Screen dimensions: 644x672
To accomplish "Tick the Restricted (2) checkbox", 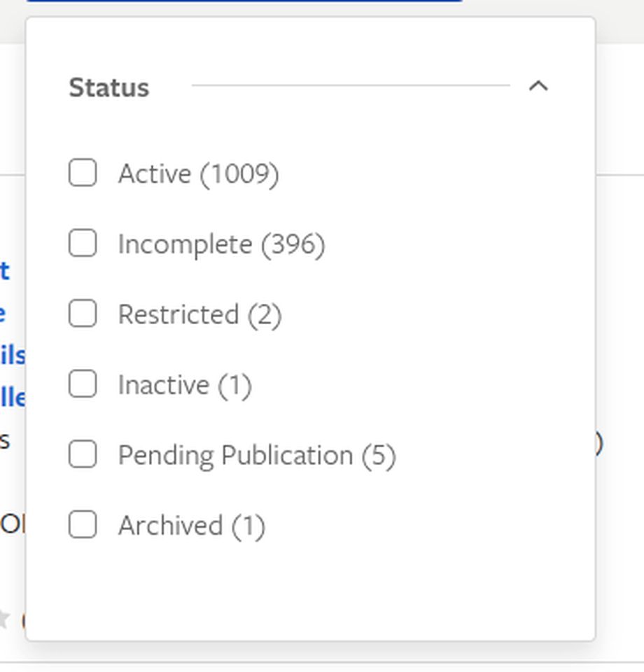I will coord(83,314).
